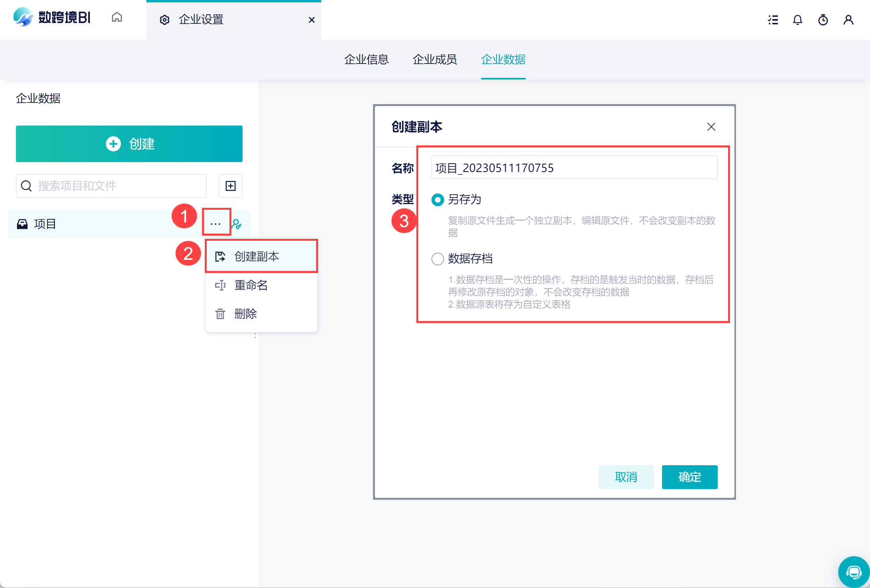Open the notification bell
The width and height of the screenshot is (870, 588).
798,20
